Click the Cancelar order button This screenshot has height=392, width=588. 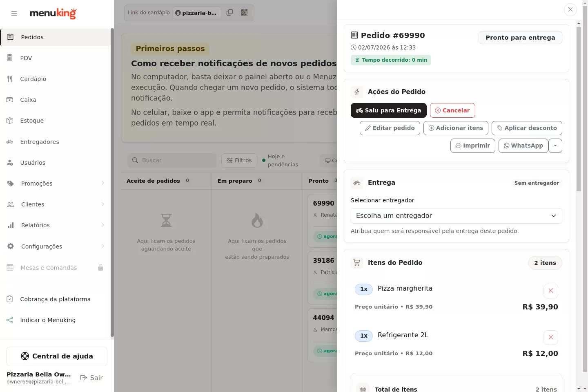tap(452, 110)
